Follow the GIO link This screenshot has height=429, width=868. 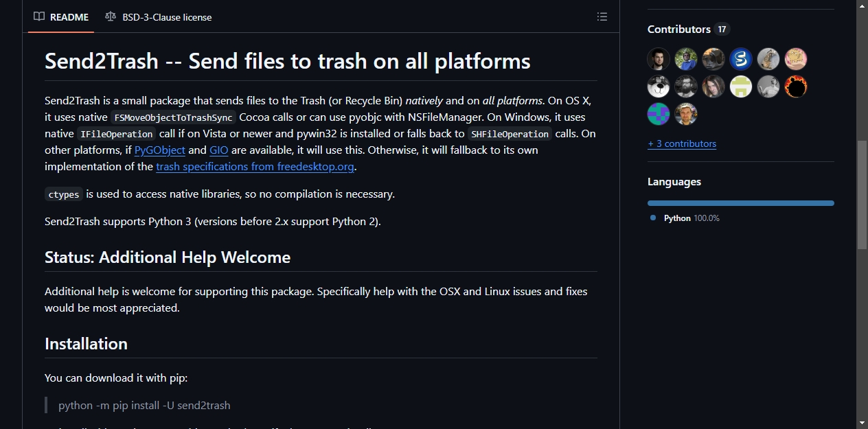pos(219,150)
